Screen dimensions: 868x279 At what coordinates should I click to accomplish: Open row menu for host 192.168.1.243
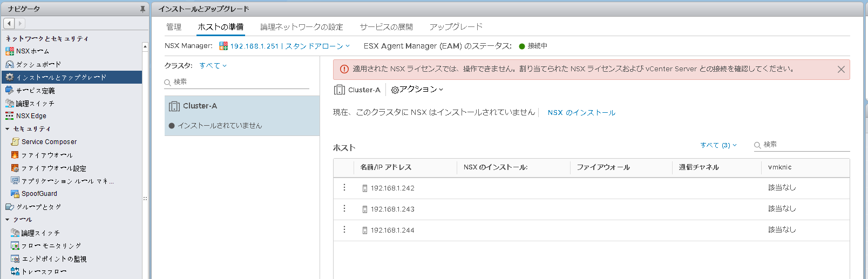(x=344, y=209)
